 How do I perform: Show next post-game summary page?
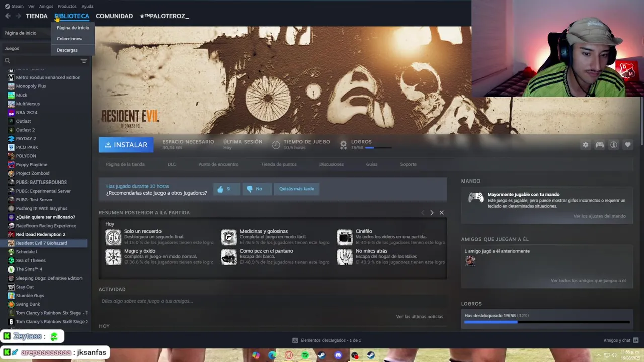click(432, 213)
